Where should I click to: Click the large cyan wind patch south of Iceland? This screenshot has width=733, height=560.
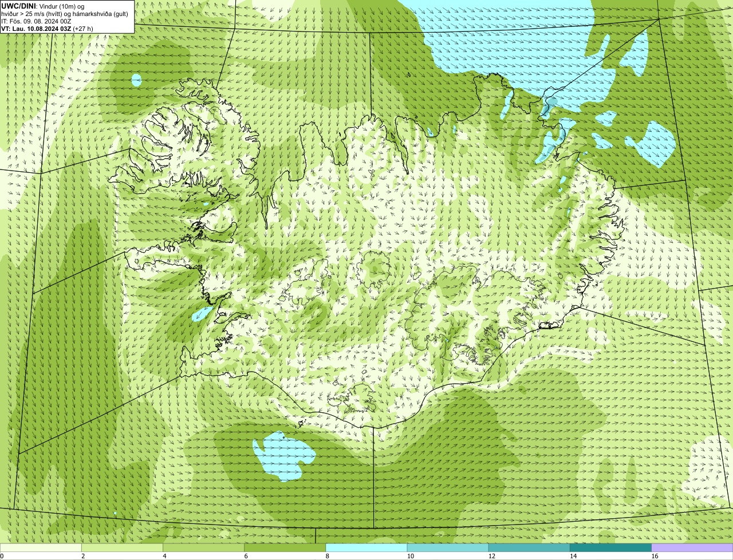click(284, 456)
